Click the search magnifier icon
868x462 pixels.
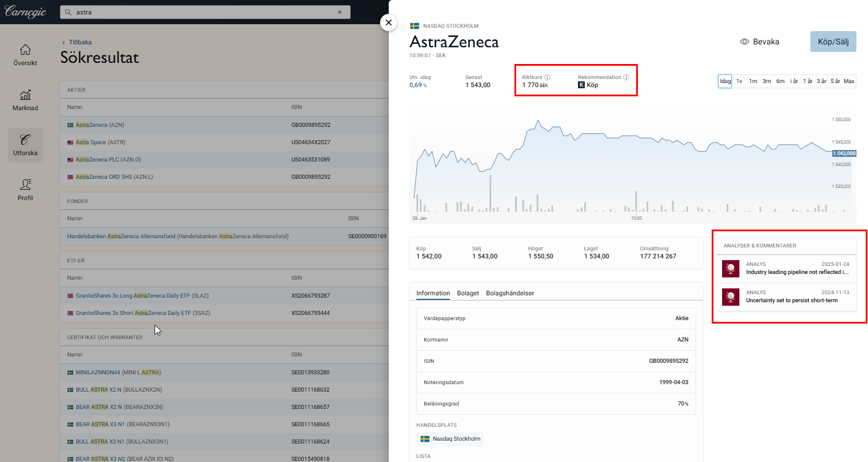(69, 12)
